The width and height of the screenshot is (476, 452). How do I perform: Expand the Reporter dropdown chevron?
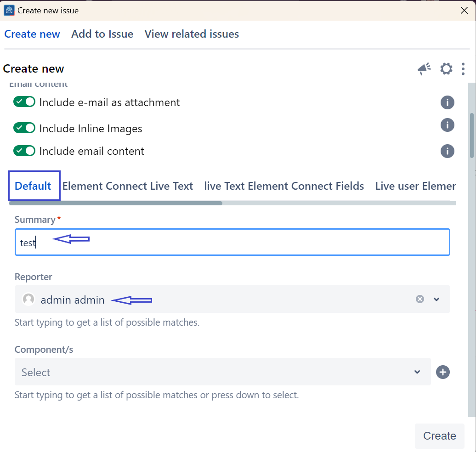(436, 299)
